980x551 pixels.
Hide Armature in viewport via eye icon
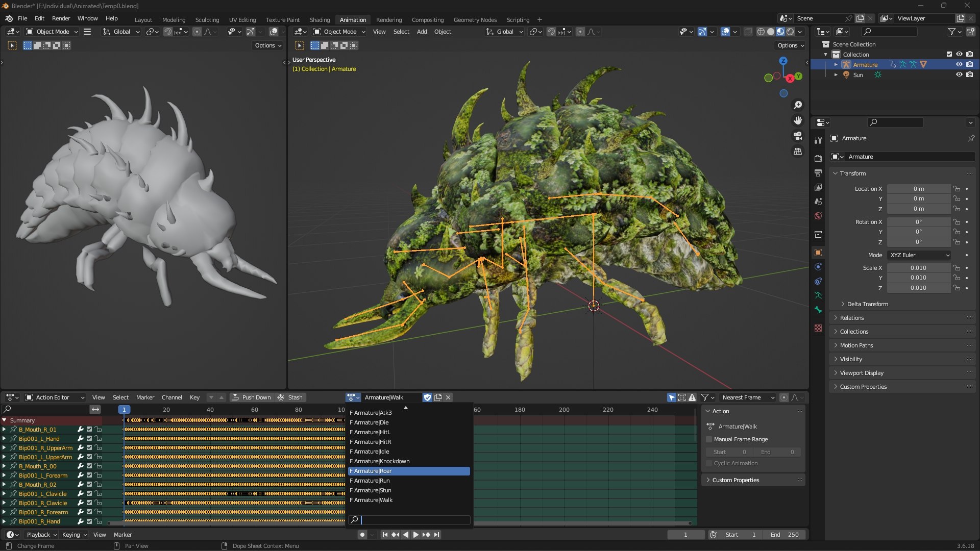pos(959,64)
